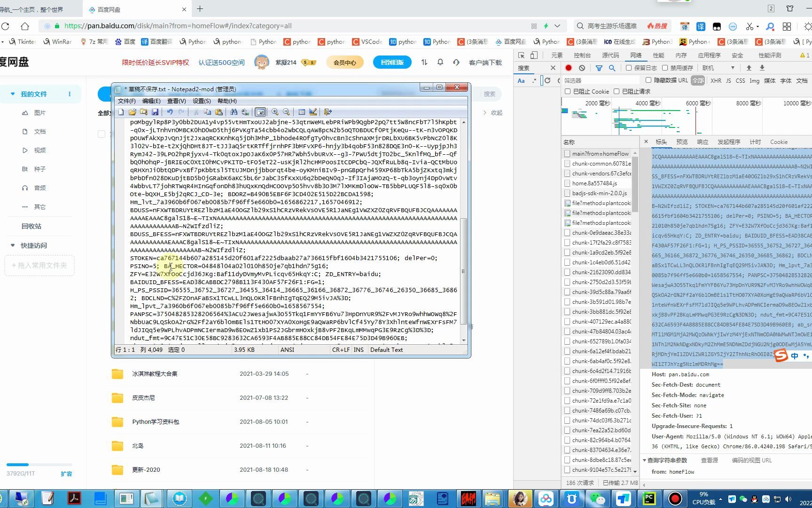This screenshot has width=812, height=508.
Task: Check 已阻止 Cookie checkbox
Action: coord(568,91)
